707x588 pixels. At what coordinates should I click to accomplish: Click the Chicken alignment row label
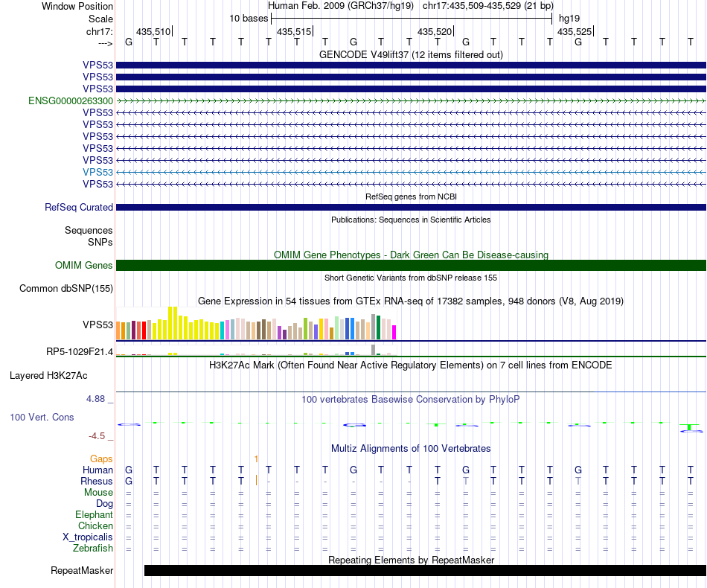(x=95, y=525)
